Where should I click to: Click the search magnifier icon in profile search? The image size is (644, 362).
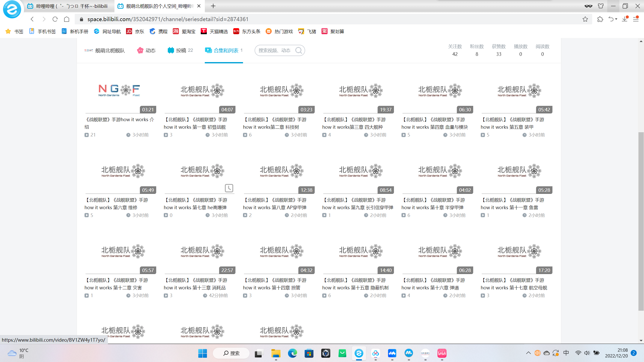coord(299,51)
